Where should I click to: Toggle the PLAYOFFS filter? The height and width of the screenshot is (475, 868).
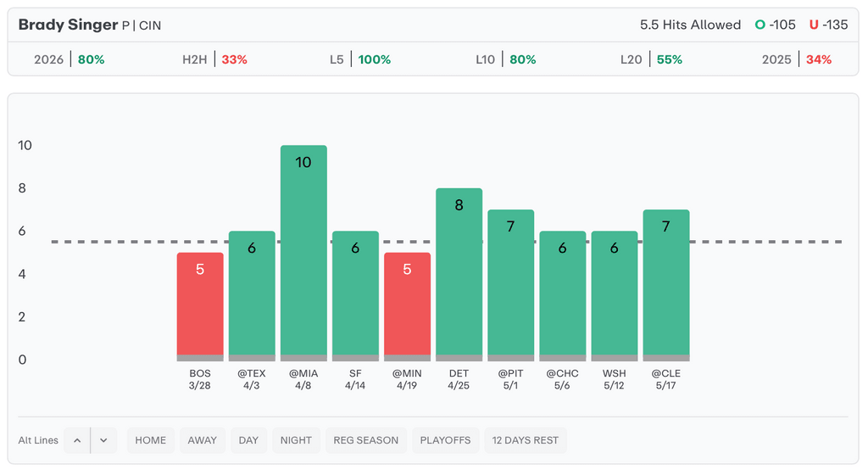(x=445, y=440)
